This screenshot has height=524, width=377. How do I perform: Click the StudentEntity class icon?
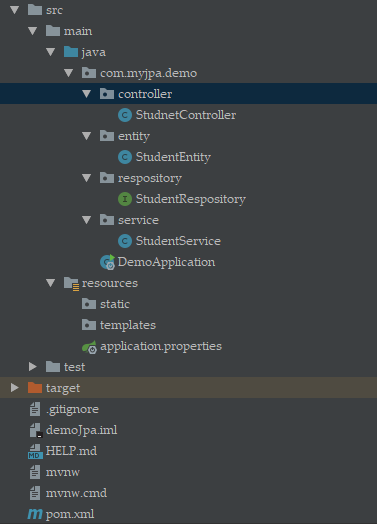pyautogui.click(x=125, y=157)
